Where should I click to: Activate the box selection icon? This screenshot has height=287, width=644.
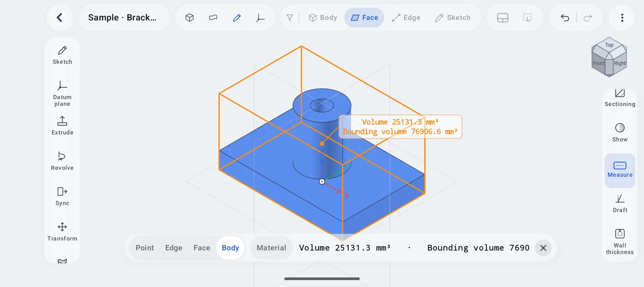pos(527,18)
